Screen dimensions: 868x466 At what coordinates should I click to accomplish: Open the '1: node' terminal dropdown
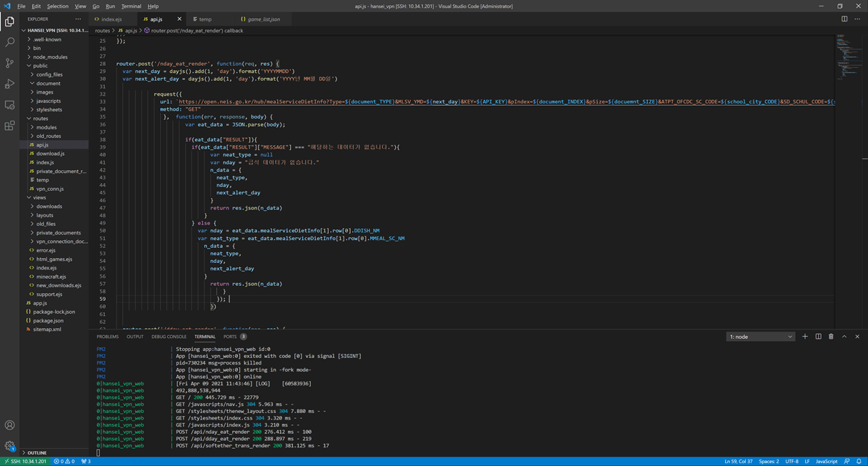tap(761, 337)
